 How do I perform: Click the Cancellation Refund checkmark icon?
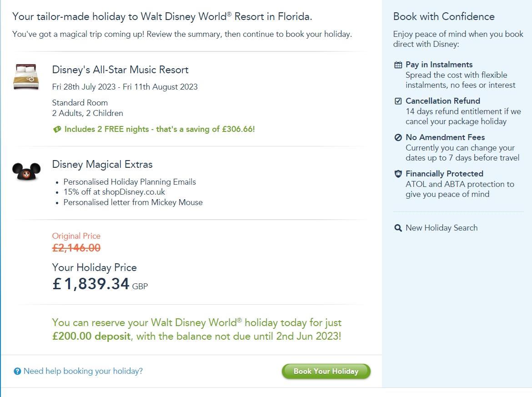click(x=398, y=101)
